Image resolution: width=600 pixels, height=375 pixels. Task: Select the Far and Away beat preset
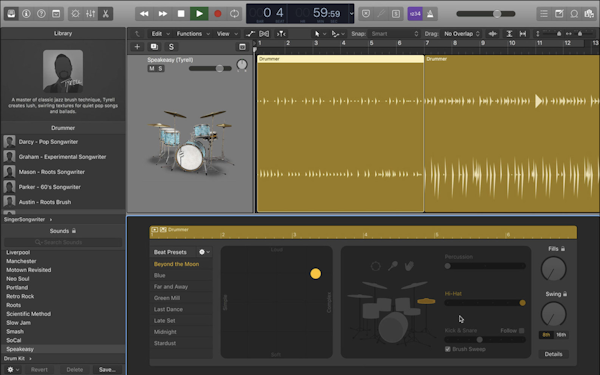(x=171, y=287)
